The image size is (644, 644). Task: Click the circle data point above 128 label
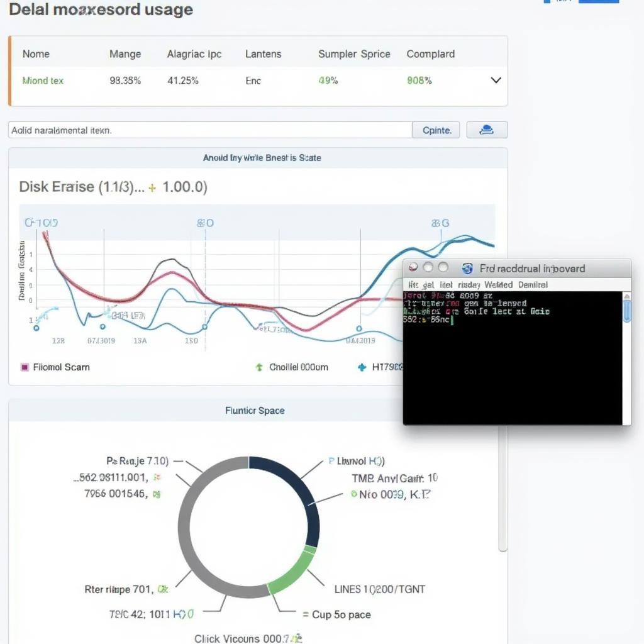point(36,328)
